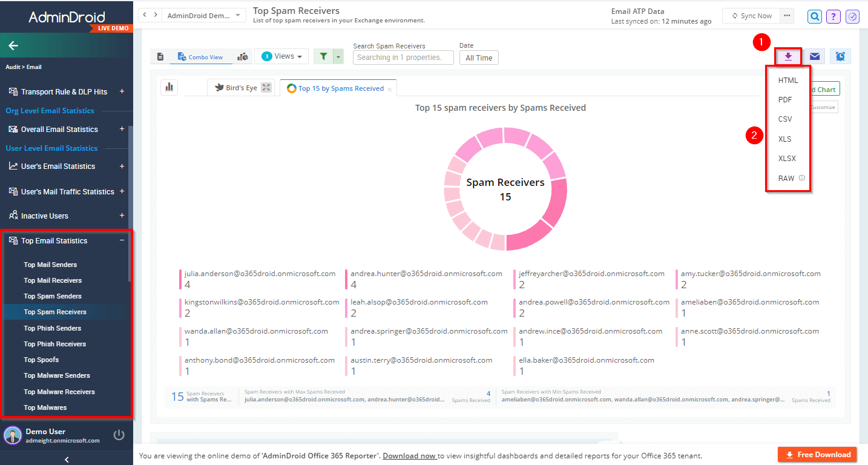Click the filter funnel icon
This screenshot has height=465, width=868.
click(x=323, y=56)
